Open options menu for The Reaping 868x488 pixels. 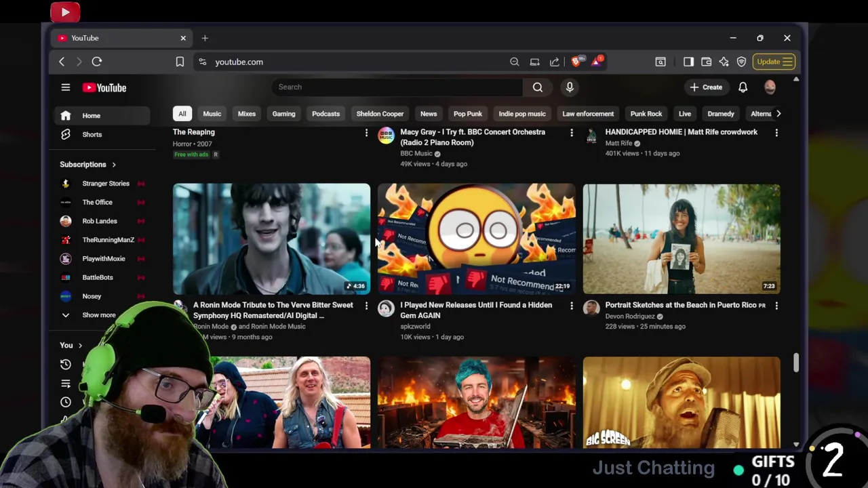[366, 133]
